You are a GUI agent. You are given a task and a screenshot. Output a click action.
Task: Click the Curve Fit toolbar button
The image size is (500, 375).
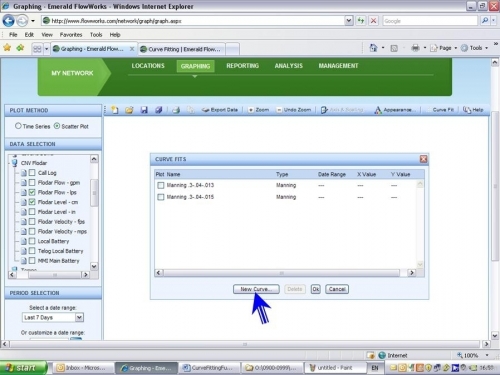[443, 110]
